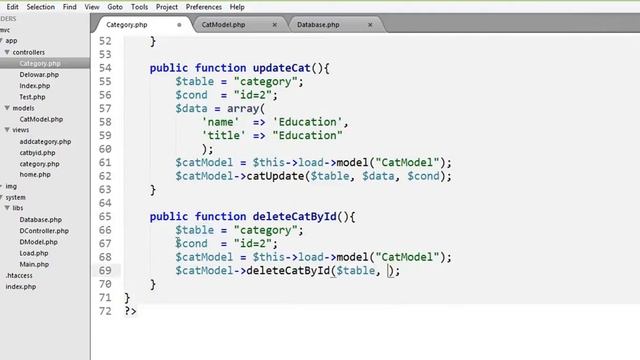
Task: Place cursor on updateCat function name
Action: 282,68
